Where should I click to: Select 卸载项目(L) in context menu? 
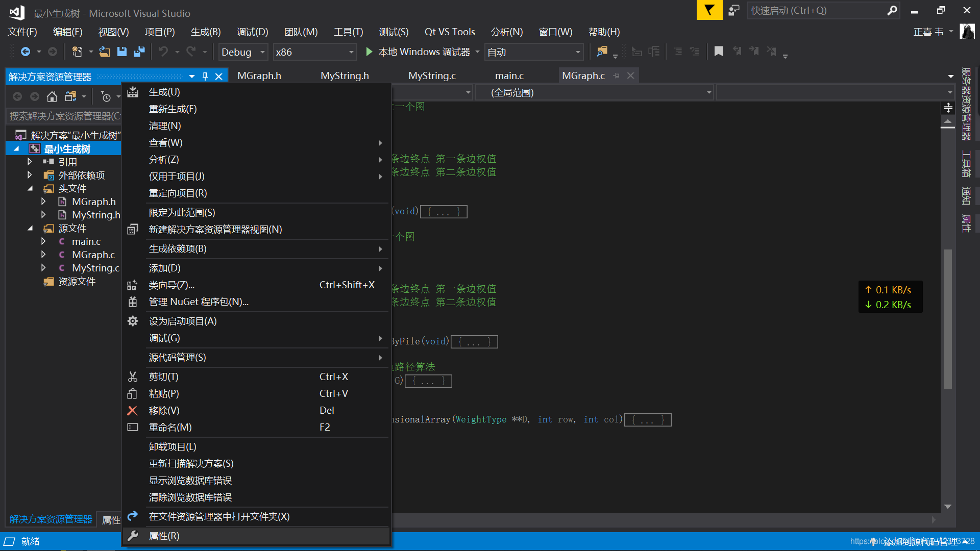pos(256,447)
